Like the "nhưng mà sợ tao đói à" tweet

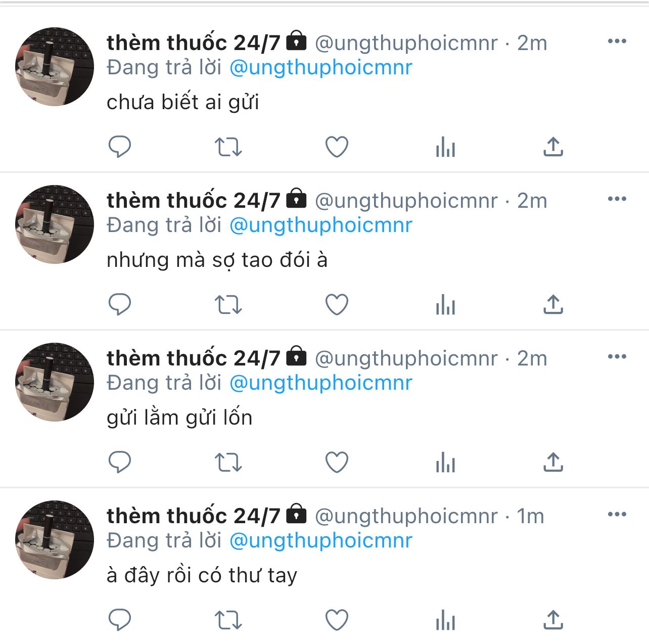tap(337, 305)
